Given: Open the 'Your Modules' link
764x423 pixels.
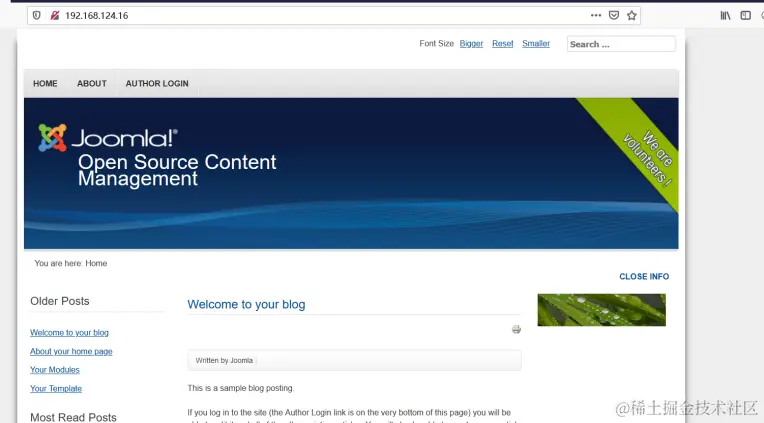Looking at the screenshot, I should point(55,370).
